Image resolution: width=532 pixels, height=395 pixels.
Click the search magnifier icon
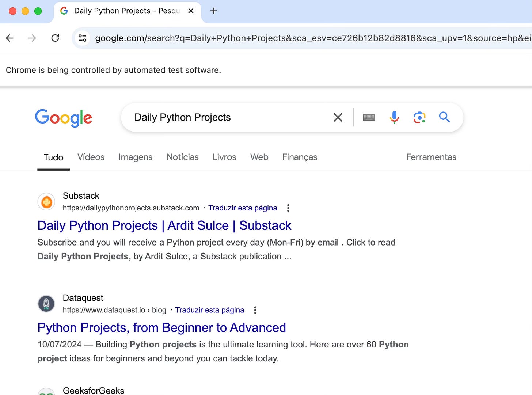pyautogui.click(x=444, y=117)
